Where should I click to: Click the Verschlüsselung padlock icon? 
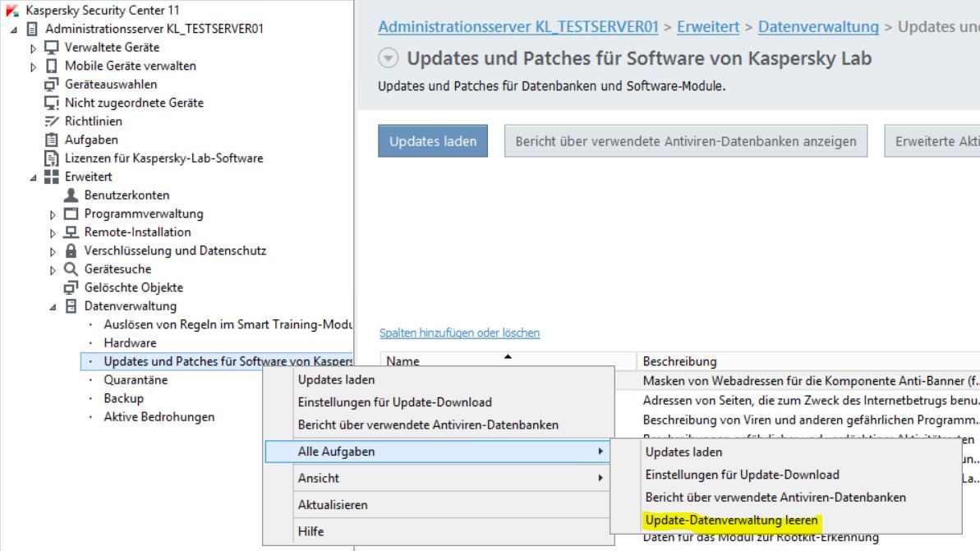click(71, 250)
